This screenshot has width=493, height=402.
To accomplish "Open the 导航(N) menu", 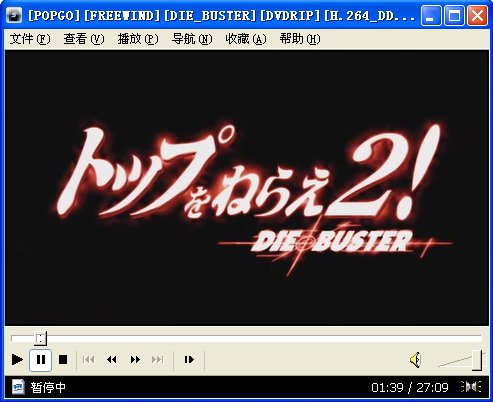I will point(192,39).
